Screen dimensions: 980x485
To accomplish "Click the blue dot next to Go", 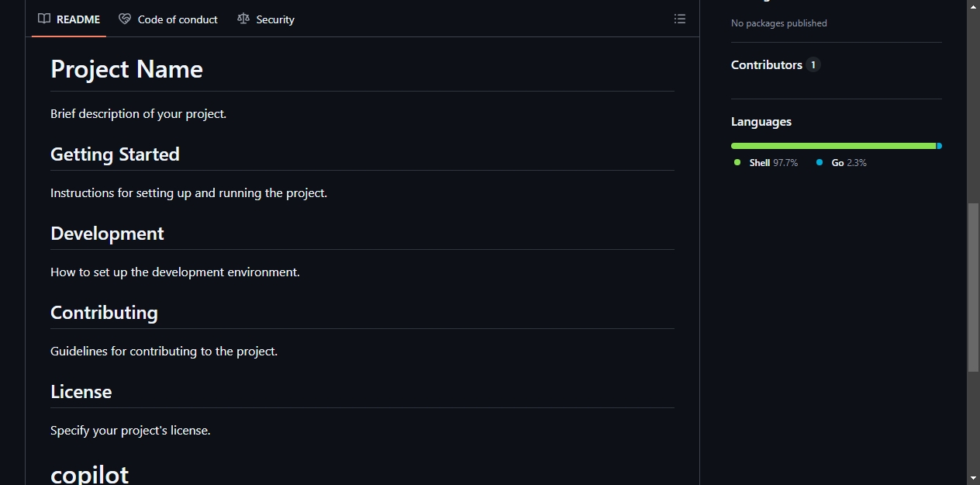I will point(820,162).
